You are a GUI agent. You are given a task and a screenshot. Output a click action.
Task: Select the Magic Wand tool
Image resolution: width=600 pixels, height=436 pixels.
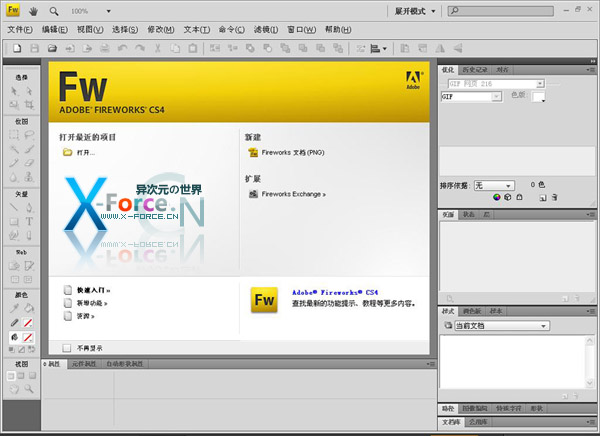14,149
